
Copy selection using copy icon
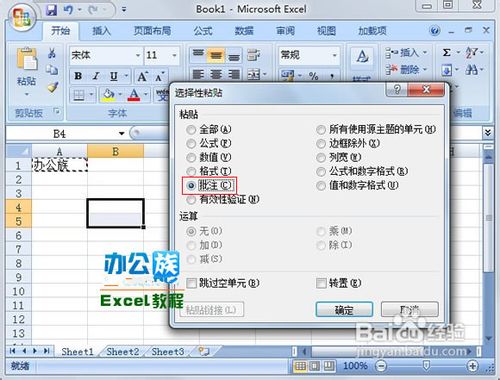coord(52,70)
